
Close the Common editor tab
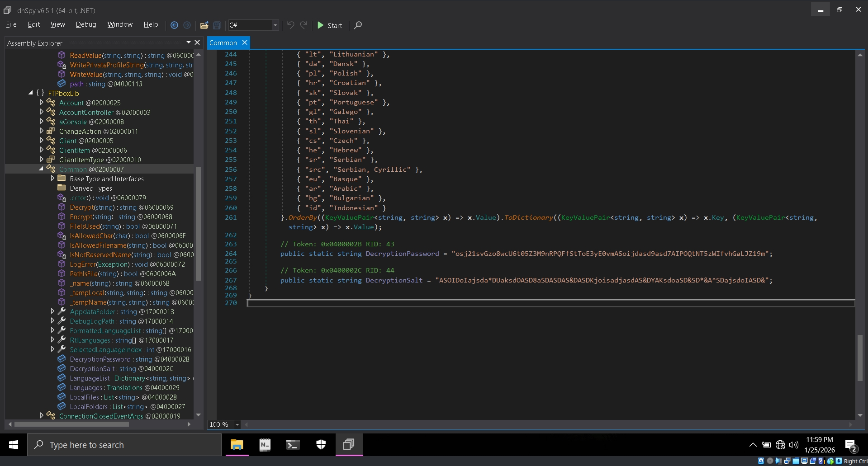245,42
